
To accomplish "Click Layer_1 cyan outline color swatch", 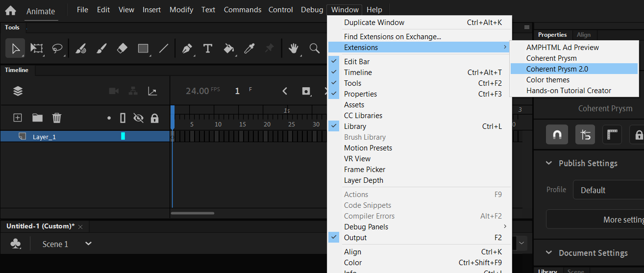I will pyautogui.click(x=123, y=136).
